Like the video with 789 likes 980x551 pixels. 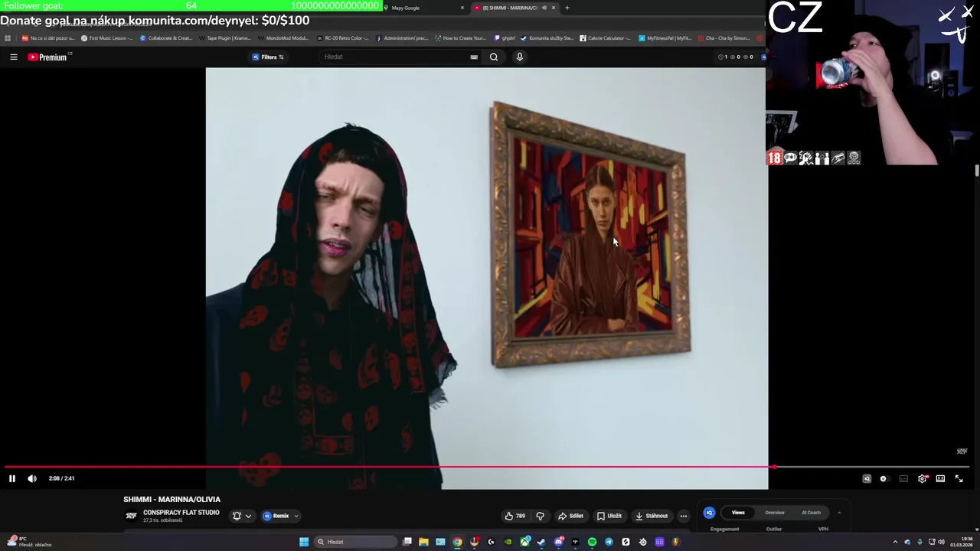click(x=515, y=516)
